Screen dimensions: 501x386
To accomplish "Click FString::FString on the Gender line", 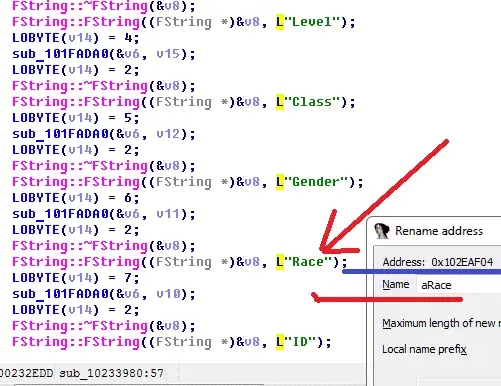I will 76,182.
